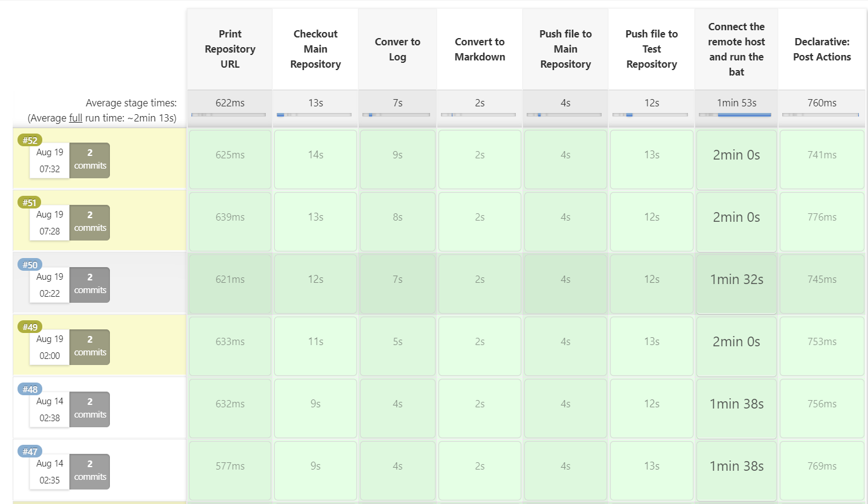Open build #52 badge

[x=30, y=140]
